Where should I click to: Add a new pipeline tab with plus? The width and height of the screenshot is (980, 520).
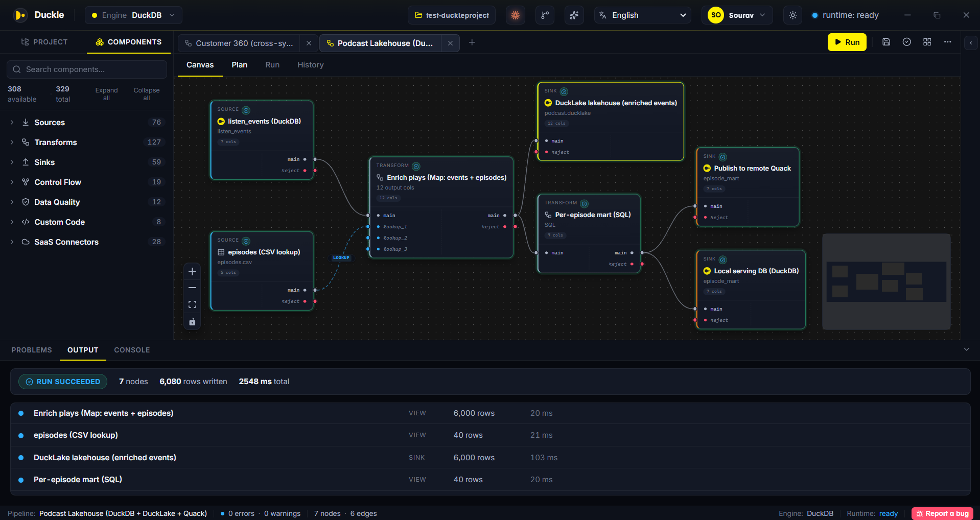(x=472, y=42)
